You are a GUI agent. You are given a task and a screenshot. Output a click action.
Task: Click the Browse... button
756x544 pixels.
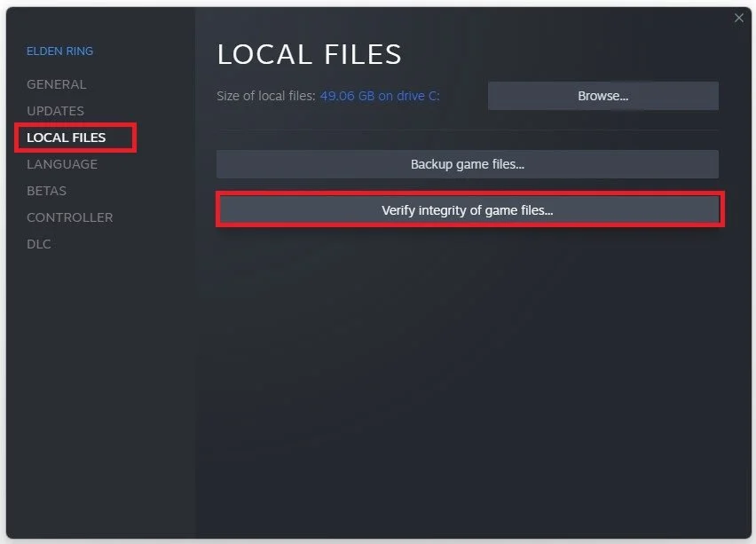tap(603, 96)
